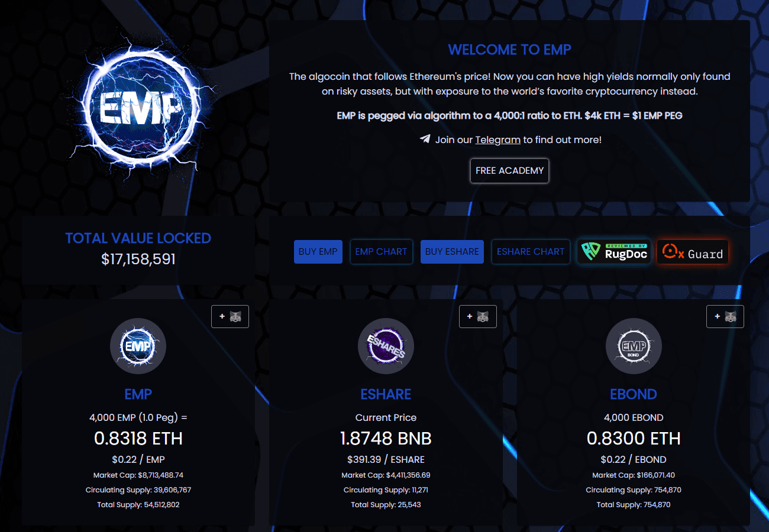Screen dimensions: 769x532
Task: Click the EMP pegged 4,000:1 ratio sentence
Action: pos(510,115)
